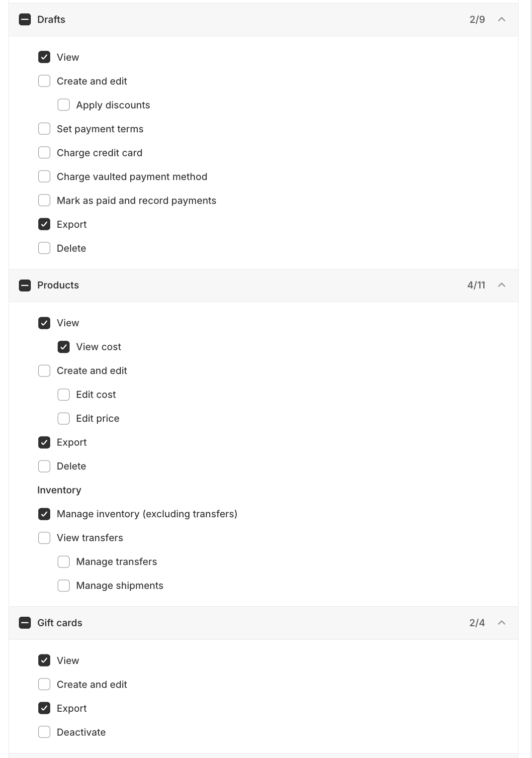Image resolution: width=532 pixels, height=758 pixels.
Task: Enable Set payment terms
Action: [x=44, y=128]
